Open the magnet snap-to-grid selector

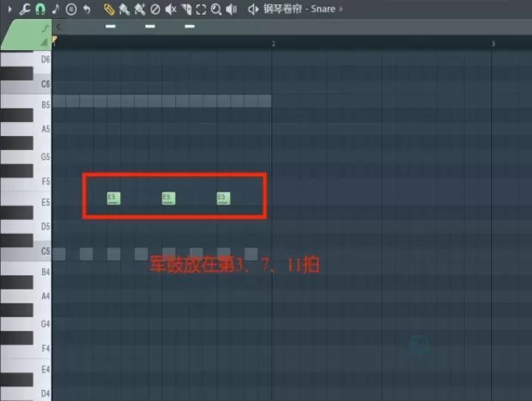(40, 9)
